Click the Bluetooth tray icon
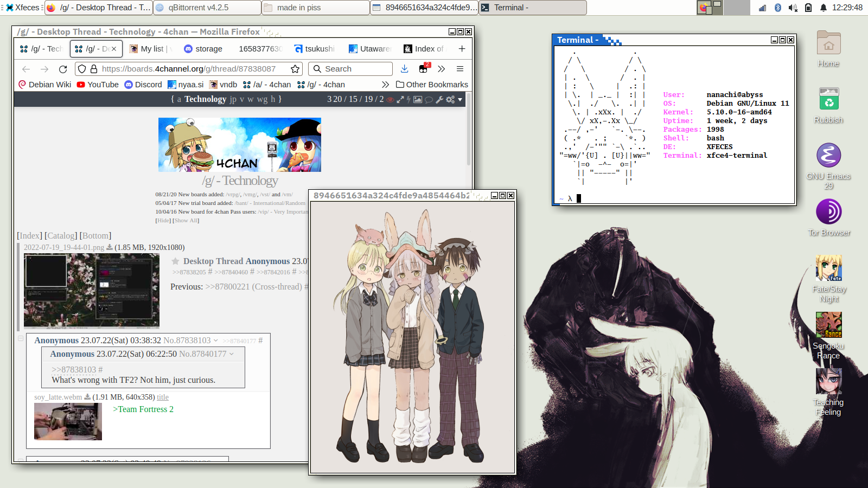Image resolution: width=868 pixels, height=488 pixels. [x=777, y=8]
